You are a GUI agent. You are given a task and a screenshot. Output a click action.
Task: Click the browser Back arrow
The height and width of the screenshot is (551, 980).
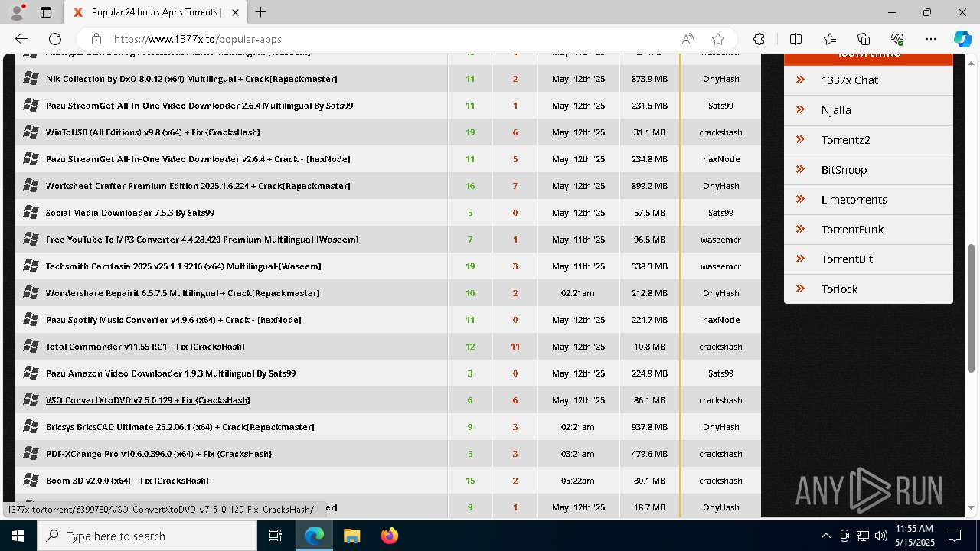[21, 39]
